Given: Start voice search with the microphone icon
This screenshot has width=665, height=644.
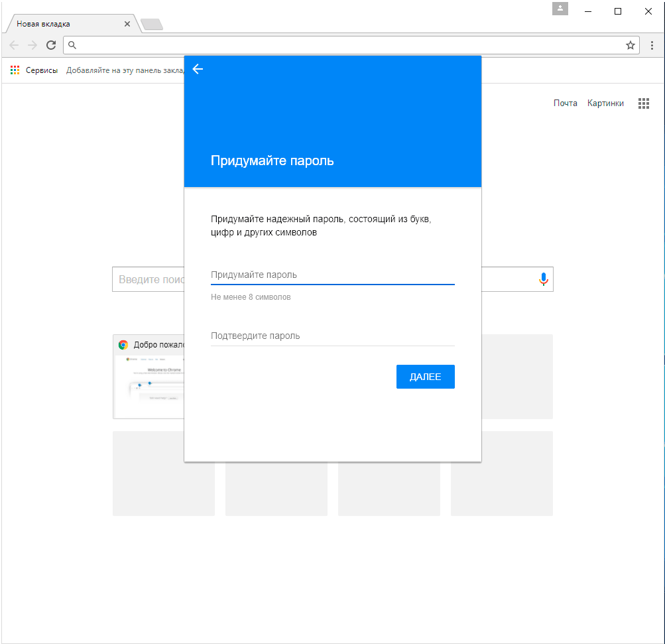Looking at the screenshot, I should (543, 279).
